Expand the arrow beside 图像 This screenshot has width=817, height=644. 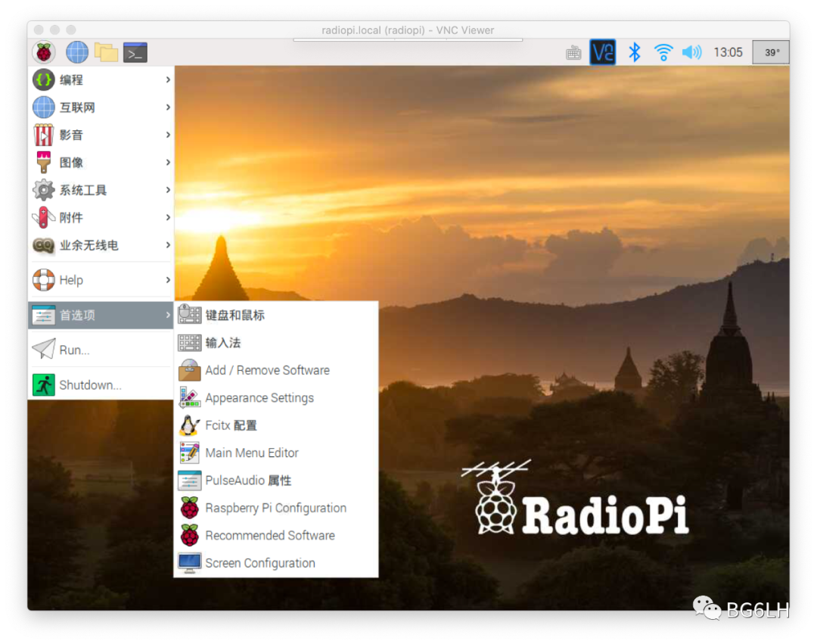[168, 163]
